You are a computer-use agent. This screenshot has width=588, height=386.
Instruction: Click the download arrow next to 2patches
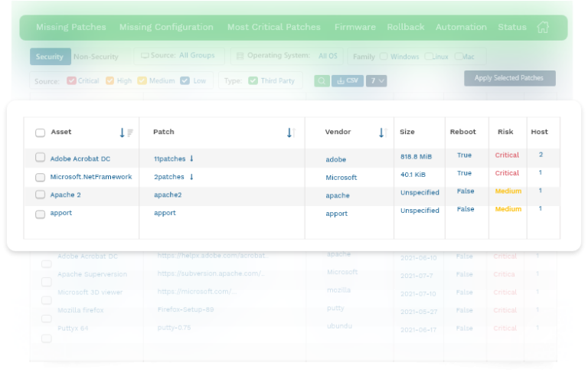pyautogui.click(x=191, y=177)
